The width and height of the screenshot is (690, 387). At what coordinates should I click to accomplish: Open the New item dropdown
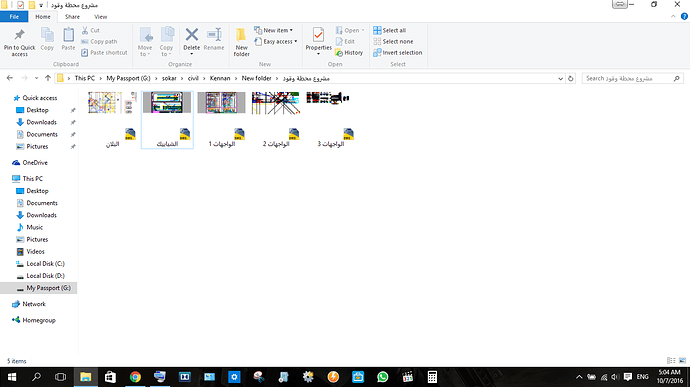coord(273,30)
